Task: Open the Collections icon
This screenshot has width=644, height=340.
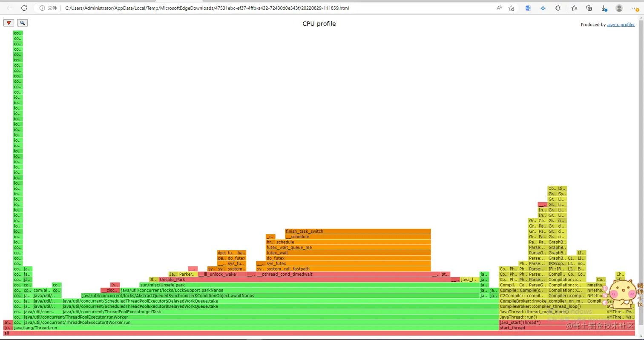Action: click(589, 8)
